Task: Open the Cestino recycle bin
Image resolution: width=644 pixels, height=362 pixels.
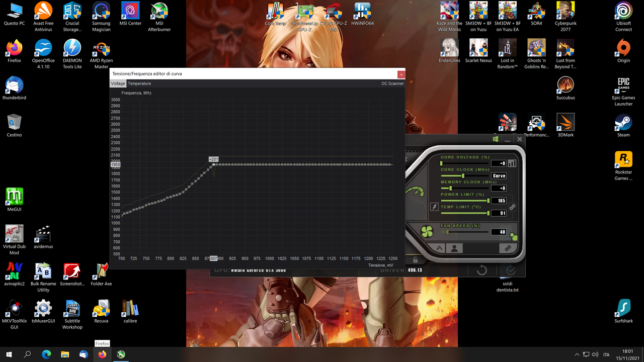Action: pyautogui.click(x=14, y=125)
